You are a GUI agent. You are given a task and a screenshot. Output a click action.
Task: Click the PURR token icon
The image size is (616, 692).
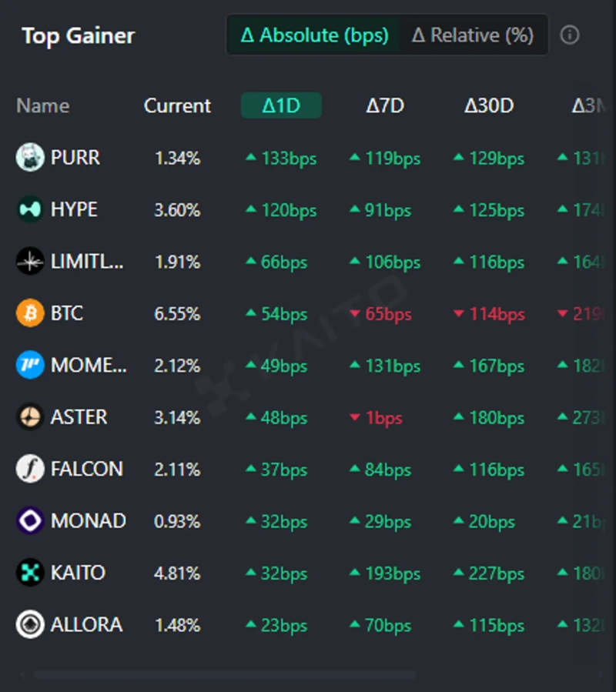click(x=30, y=158)
